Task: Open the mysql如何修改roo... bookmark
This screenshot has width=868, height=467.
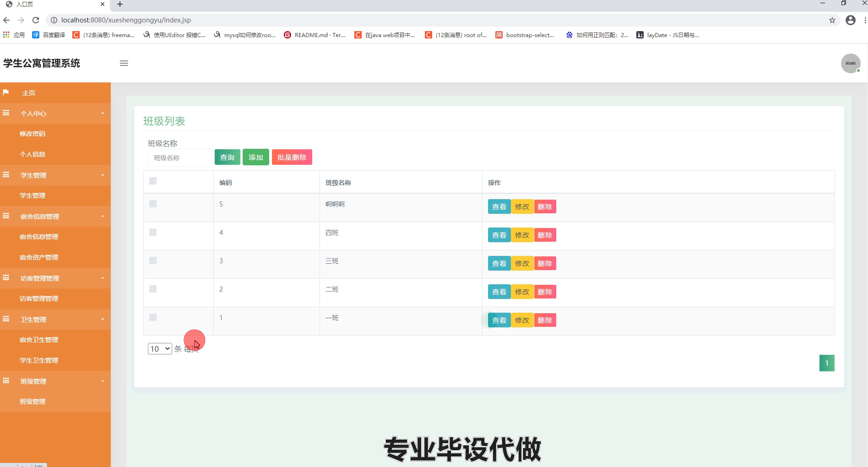Action: (x=244, y=35)
